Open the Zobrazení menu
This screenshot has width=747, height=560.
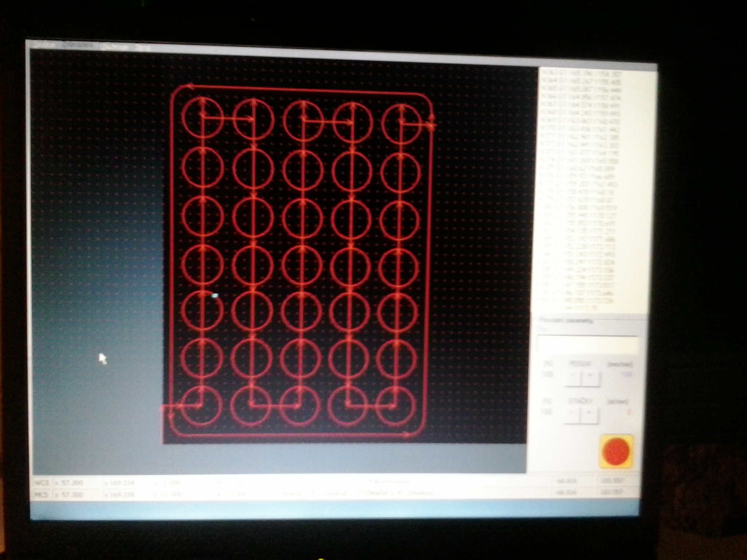[77, 46]
